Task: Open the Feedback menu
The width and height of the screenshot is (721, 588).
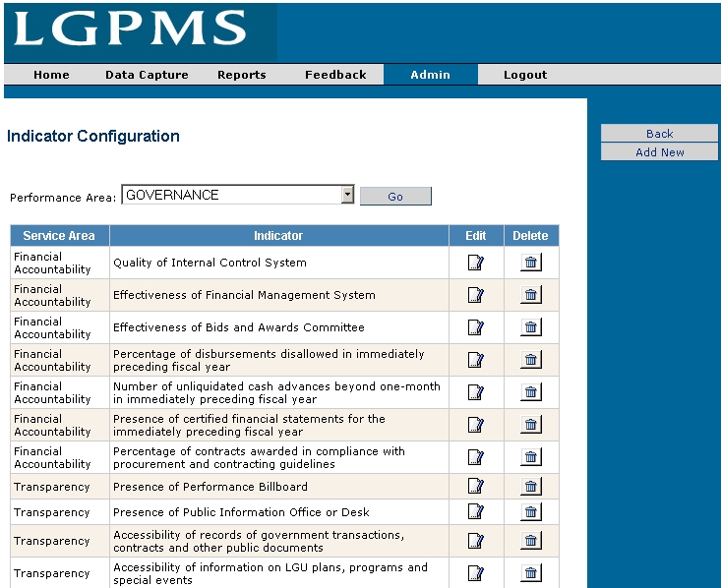Action: pyautogui.click(x=335, y=75)
